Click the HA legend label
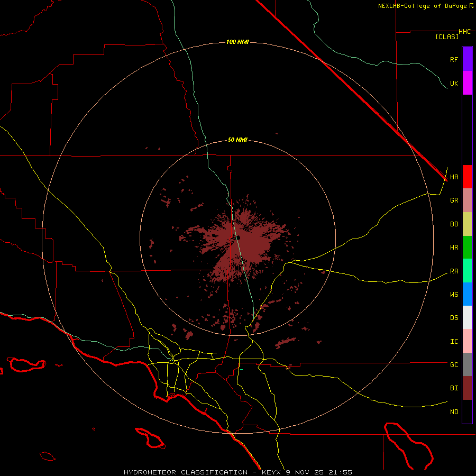The width and height of the screenshot is (476, 476). (454, 177)
